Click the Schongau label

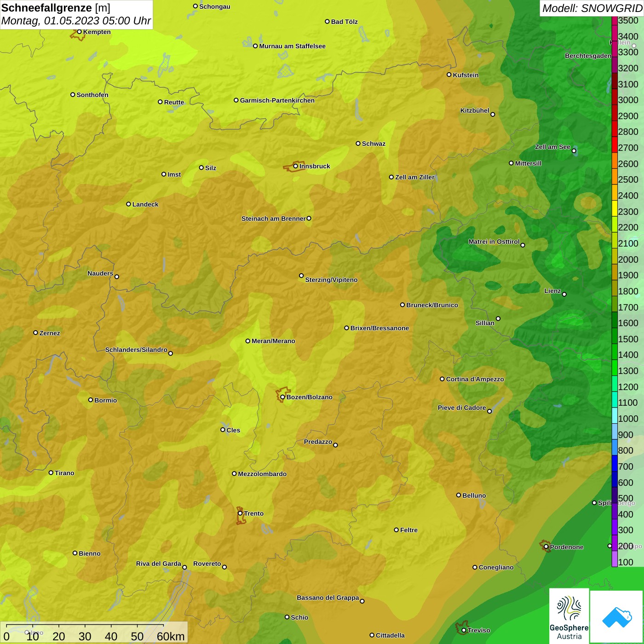[x=215, y=6]
